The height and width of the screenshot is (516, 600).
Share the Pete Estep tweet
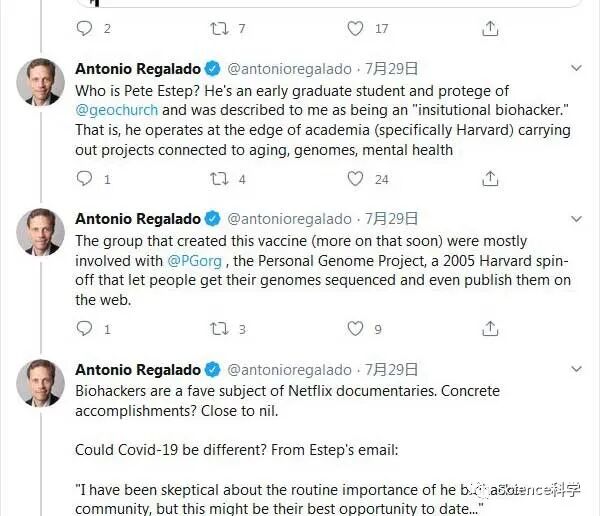pyautogui.click(x=489, y=179)
